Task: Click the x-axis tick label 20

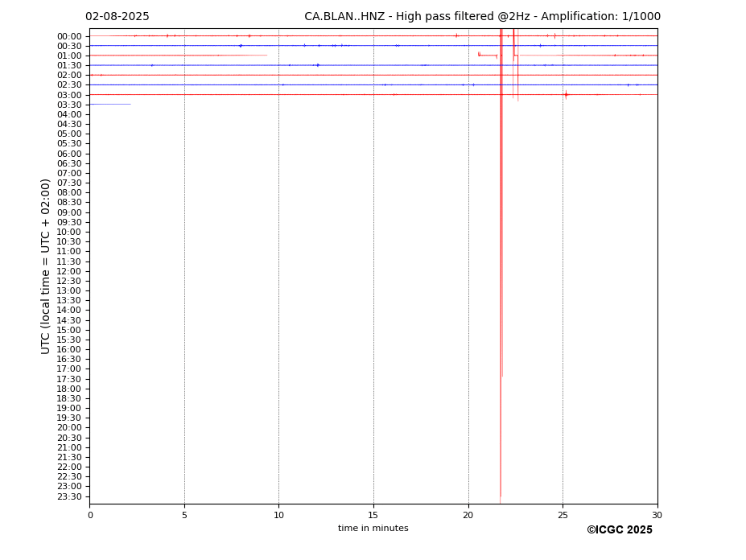Action: tap(468, 515)
